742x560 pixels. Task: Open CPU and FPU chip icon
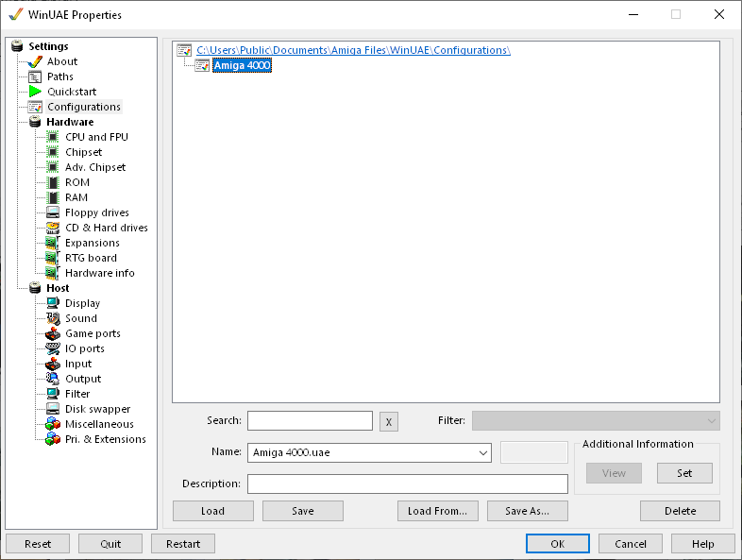tap(53, 137)
